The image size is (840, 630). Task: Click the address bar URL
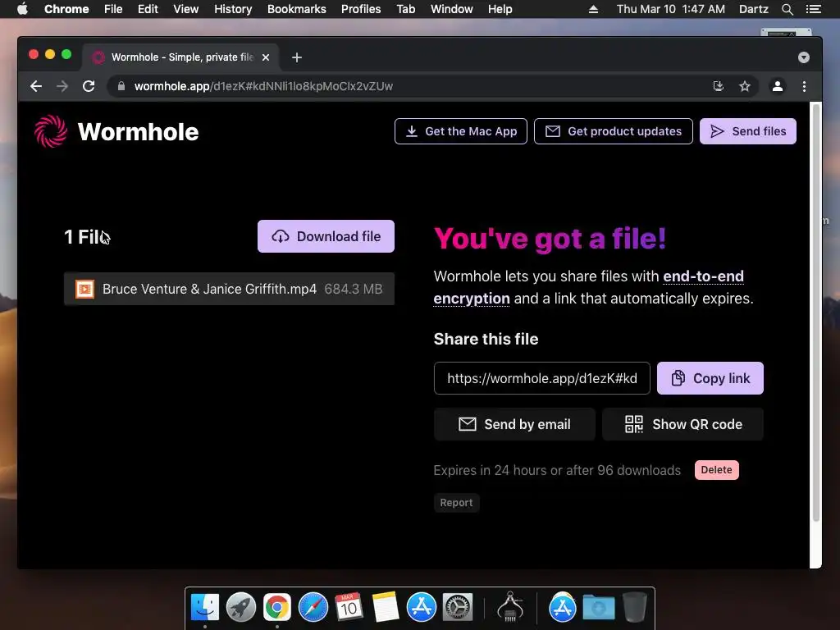[263, 86]
